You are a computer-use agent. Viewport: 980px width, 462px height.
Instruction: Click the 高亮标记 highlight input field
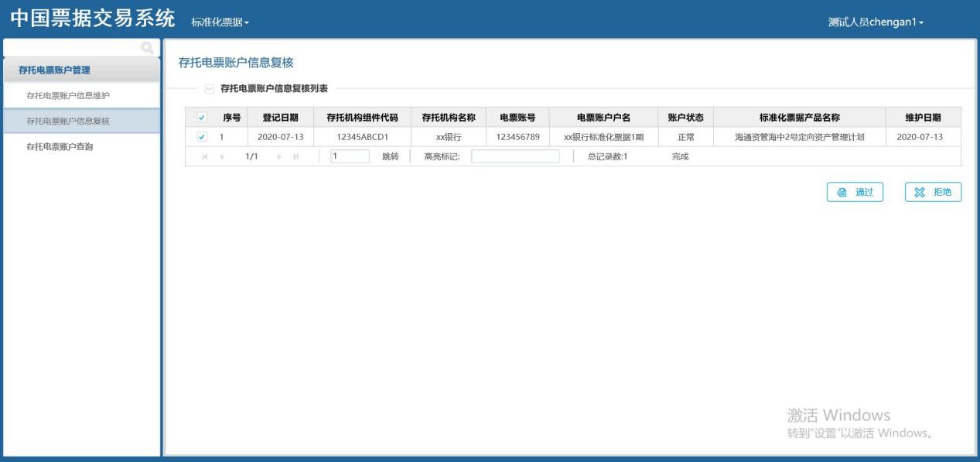coord(514,156)
